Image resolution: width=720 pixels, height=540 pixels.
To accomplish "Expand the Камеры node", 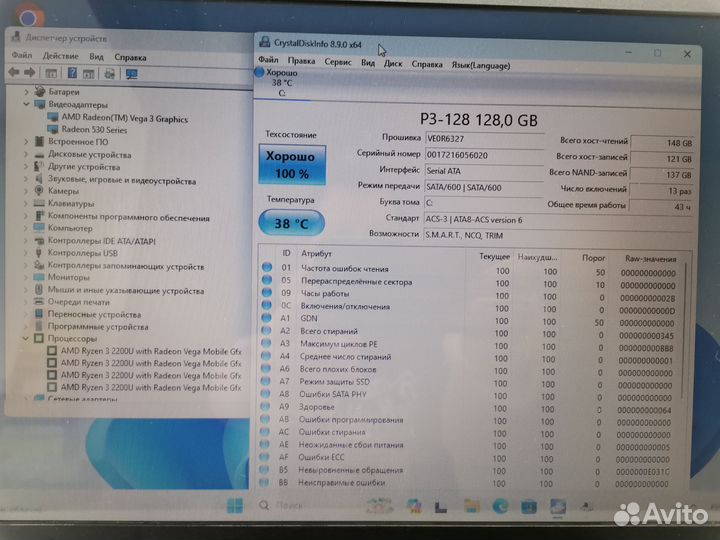I will 26,190.
